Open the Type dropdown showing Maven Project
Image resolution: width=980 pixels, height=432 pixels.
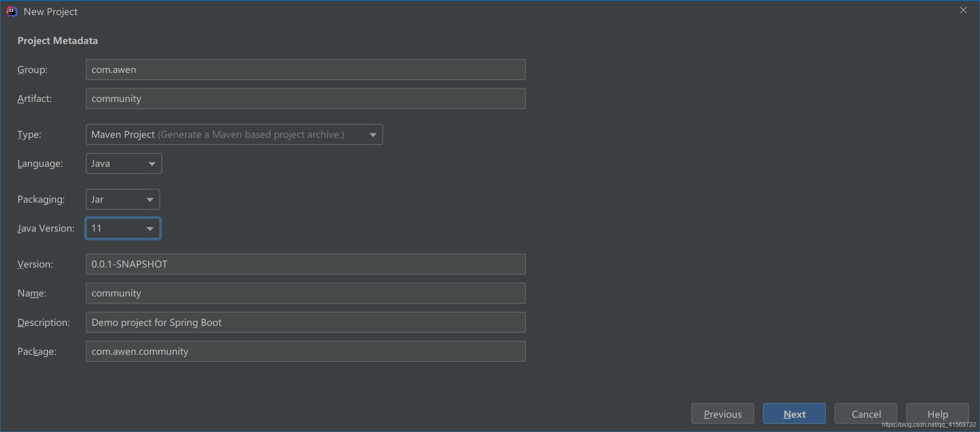tap(234, 134)
